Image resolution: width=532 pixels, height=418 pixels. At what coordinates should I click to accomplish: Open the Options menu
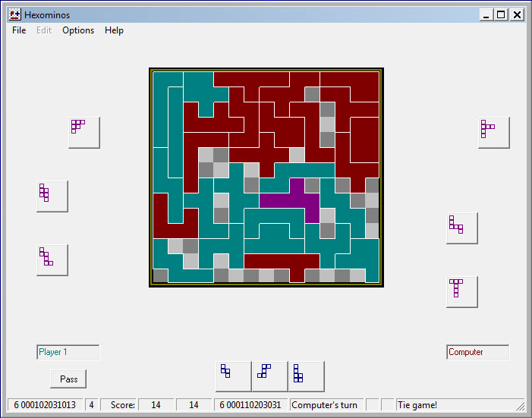click(78, 30)
